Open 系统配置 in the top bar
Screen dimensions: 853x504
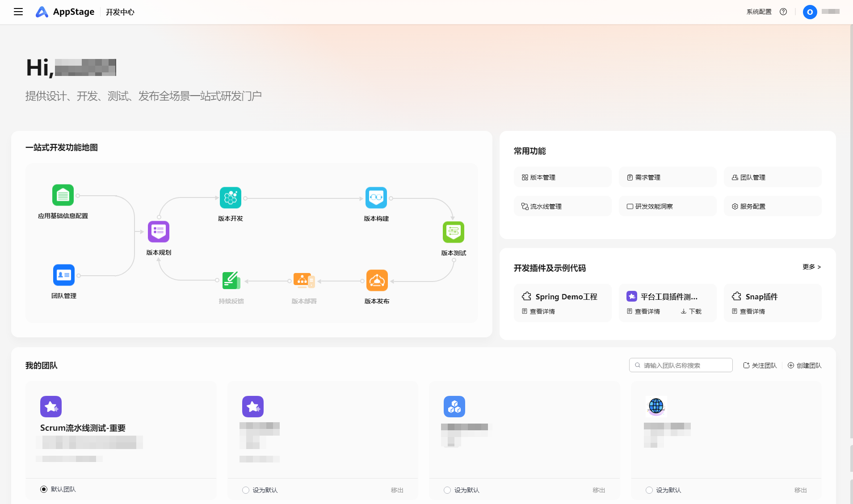point(759,12)
